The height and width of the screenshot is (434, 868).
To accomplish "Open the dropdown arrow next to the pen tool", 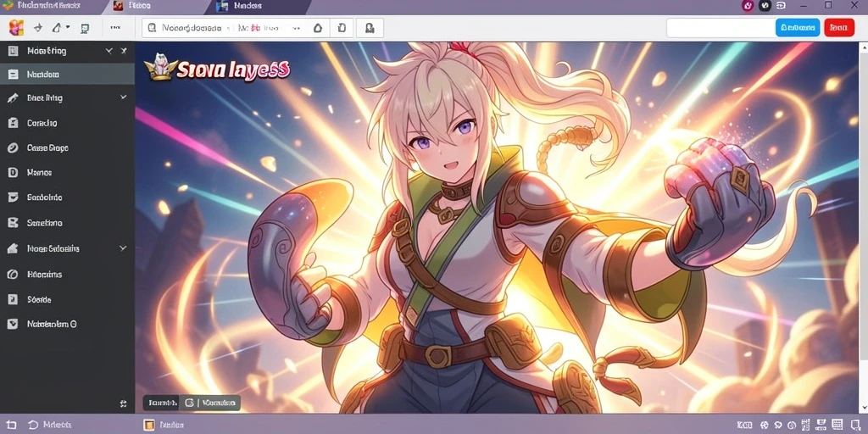I will [x=68, y=26].
